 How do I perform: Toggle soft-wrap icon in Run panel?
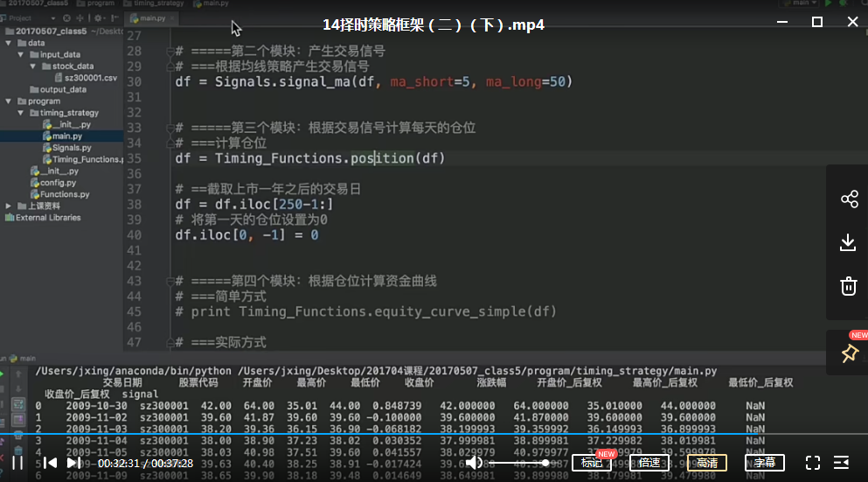click(18, 404)
